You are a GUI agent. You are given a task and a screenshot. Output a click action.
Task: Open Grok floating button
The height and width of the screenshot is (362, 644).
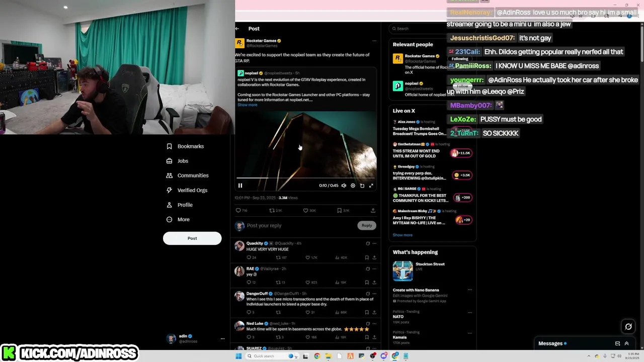coord(628,327)
